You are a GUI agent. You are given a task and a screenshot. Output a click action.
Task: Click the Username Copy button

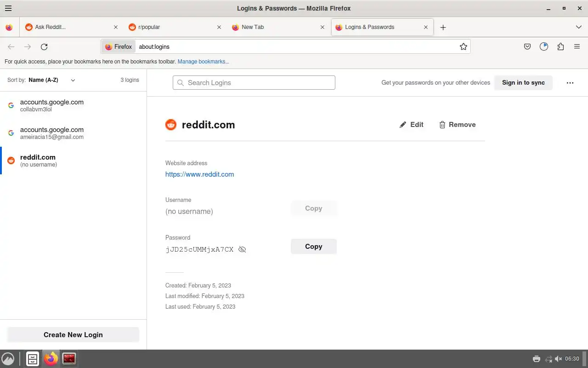[314, 208]
